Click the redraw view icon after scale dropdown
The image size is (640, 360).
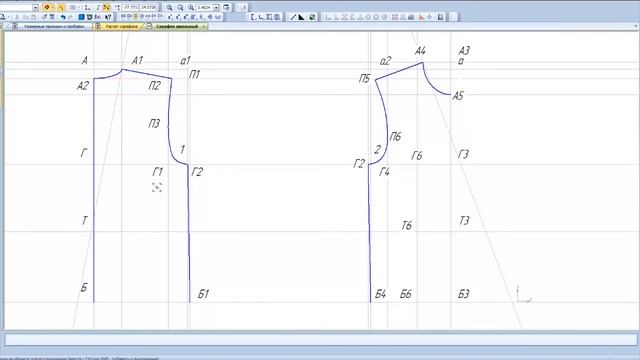[x=226, y=7]
